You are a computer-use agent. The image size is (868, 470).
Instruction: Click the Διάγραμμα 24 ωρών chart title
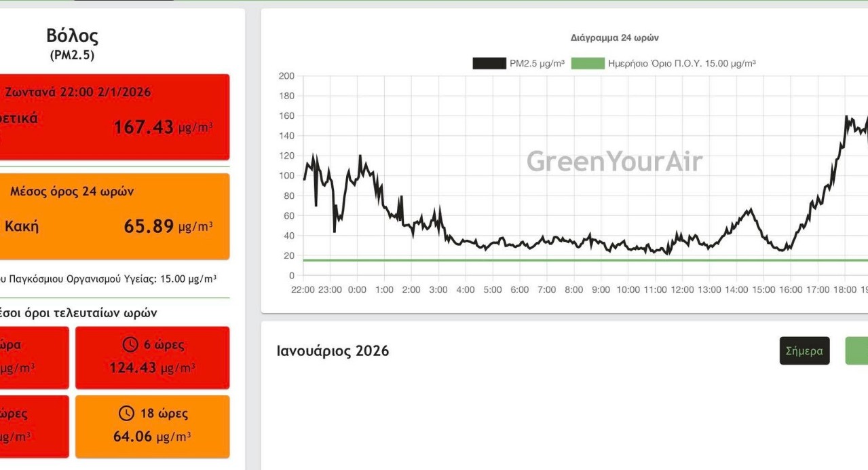[x=614, y=37]
